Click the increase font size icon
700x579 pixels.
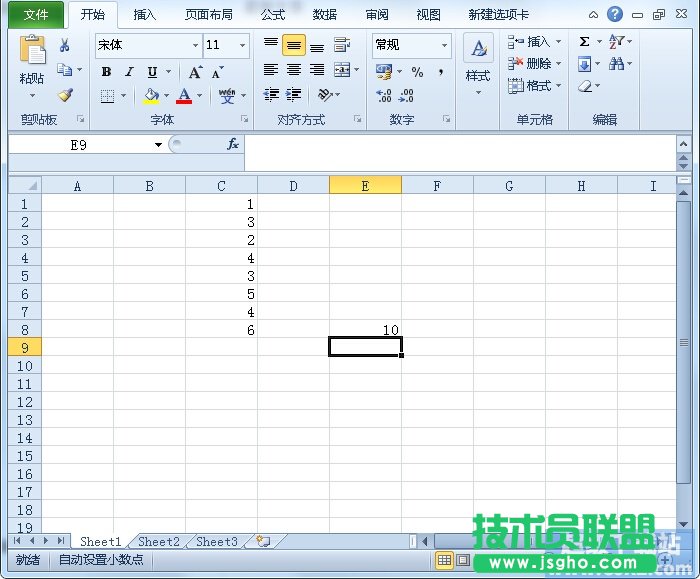click(x=195, y=72)
